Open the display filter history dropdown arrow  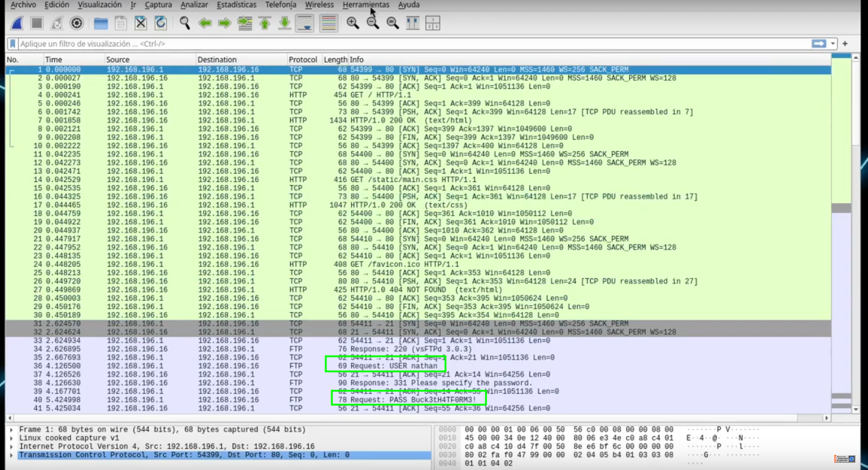tap(834, 44)
